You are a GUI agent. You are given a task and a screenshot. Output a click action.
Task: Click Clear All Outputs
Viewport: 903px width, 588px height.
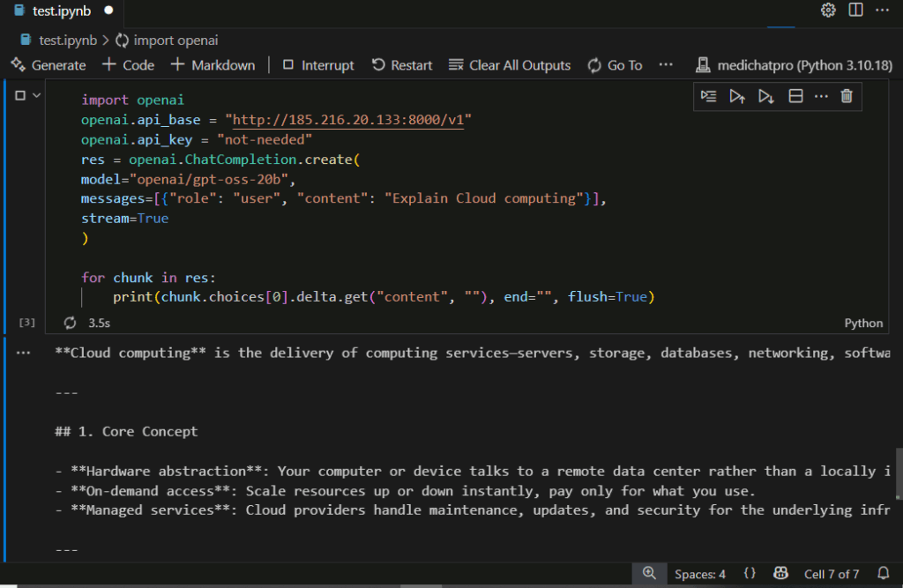tap(510, 65)
